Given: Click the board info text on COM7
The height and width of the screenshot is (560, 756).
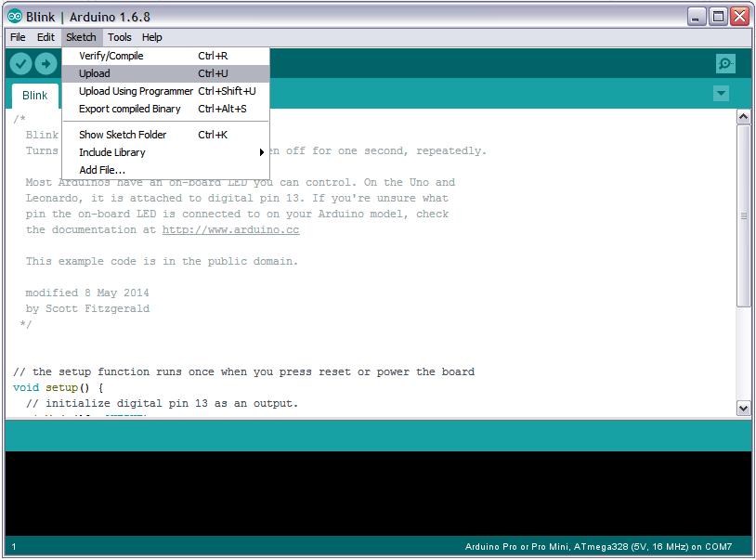Looking at the screenshot, I should tap(598, 546).
